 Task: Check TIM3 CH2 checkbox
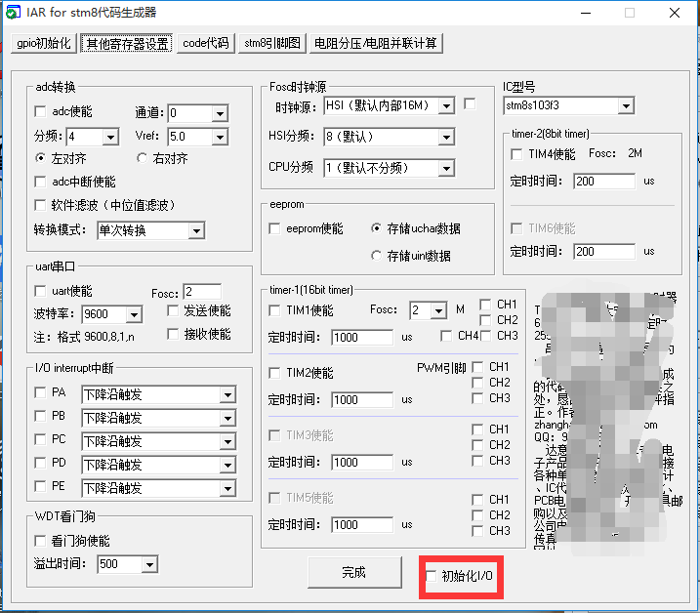tap(477, 445)
